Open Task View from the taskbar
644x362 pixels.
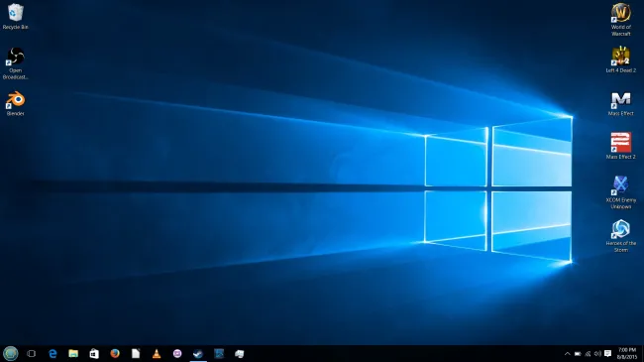(x=32, y=353)
